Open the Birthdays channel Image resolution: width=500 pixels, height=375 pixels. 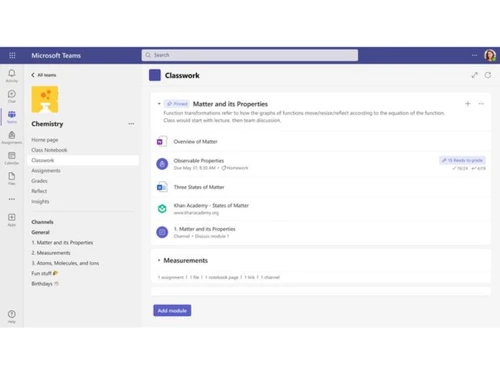[45, 284]
